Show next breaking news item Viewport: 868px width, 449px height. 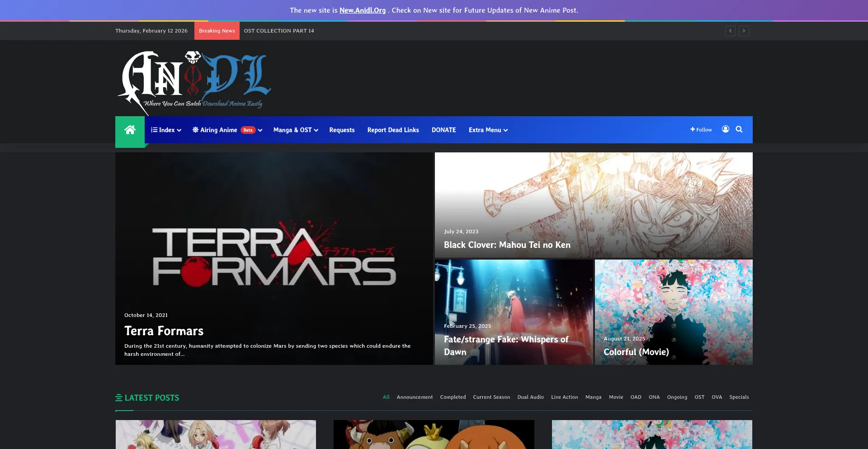[x=744, y=31]
